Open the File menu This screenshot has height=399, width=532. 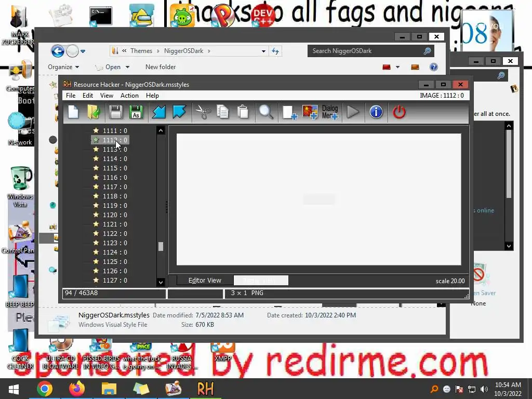71,96
